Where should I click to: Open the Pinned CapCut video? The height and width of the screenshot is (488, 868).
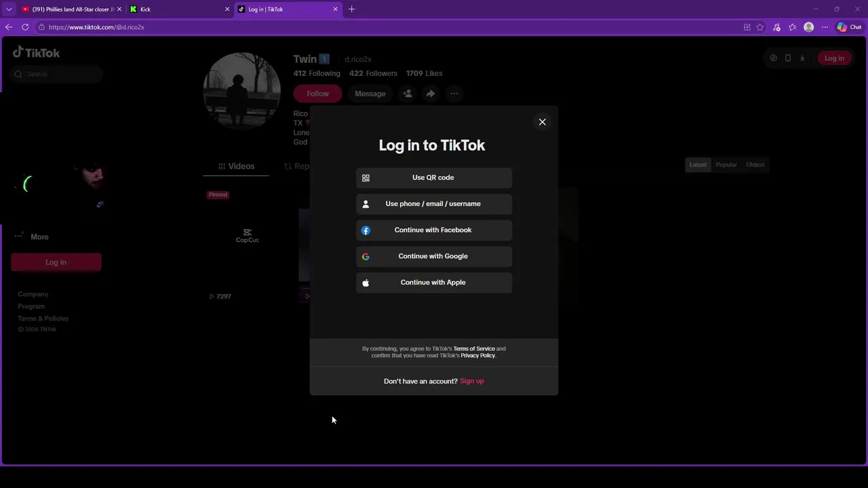point(248,245)
